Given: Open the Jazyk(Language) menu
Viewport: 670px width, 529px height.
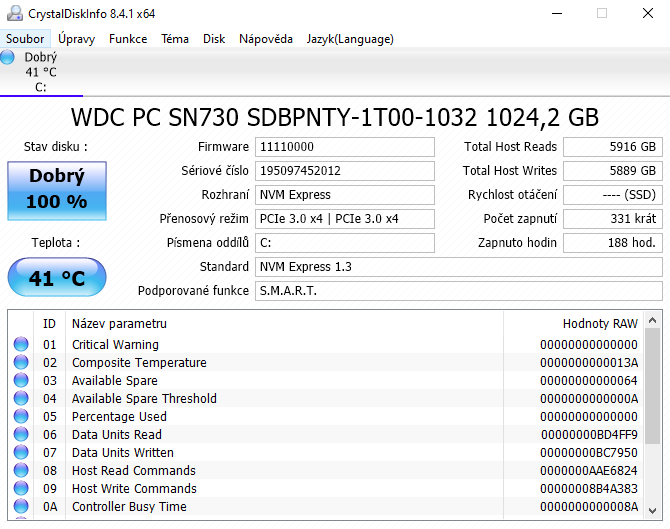Looking at the screenshot, I should coord(349,39).
